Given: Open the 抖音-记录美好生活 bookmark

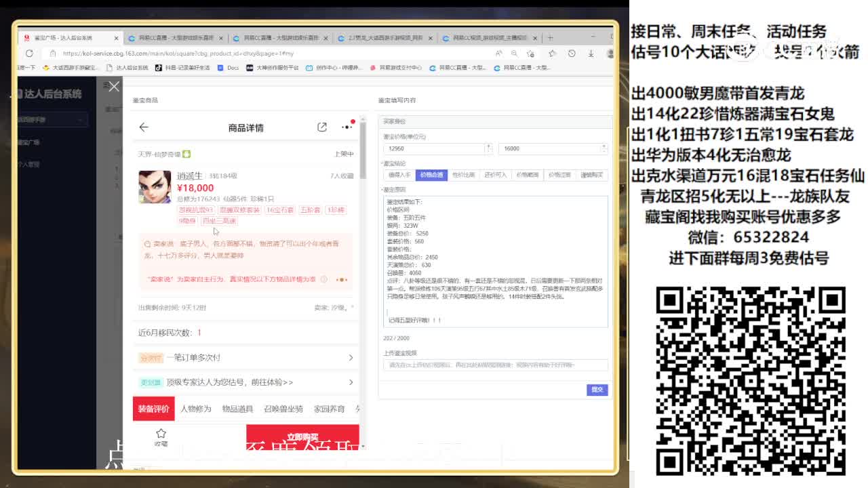Looking at the screenshot, I should point(183,68).
